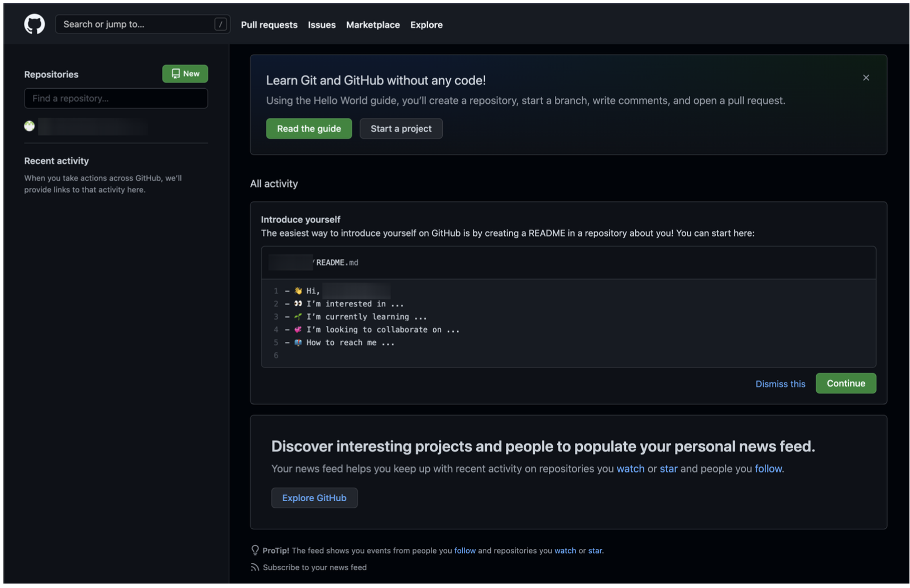Go to Marketplace in navigation bar
Image resolution: width=910 pixels, height=588 pixels.
coord(372,25)
